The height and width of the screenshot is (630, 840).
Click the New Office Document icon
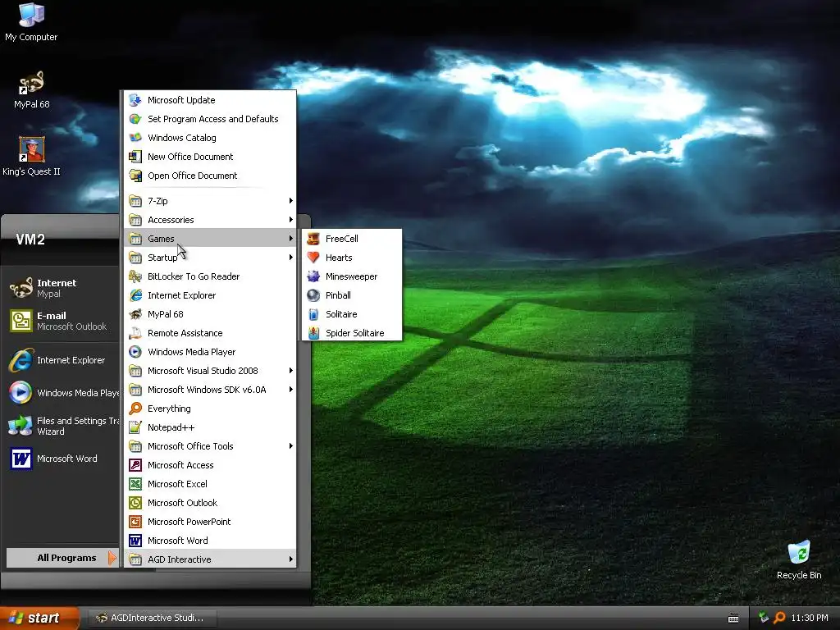135,157
